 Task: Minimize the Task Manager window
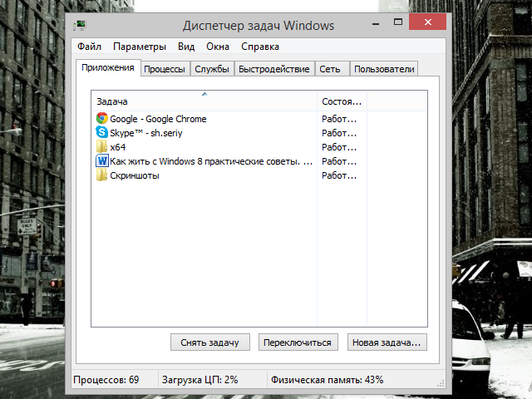pyautogui.click(x=376, y=22)
